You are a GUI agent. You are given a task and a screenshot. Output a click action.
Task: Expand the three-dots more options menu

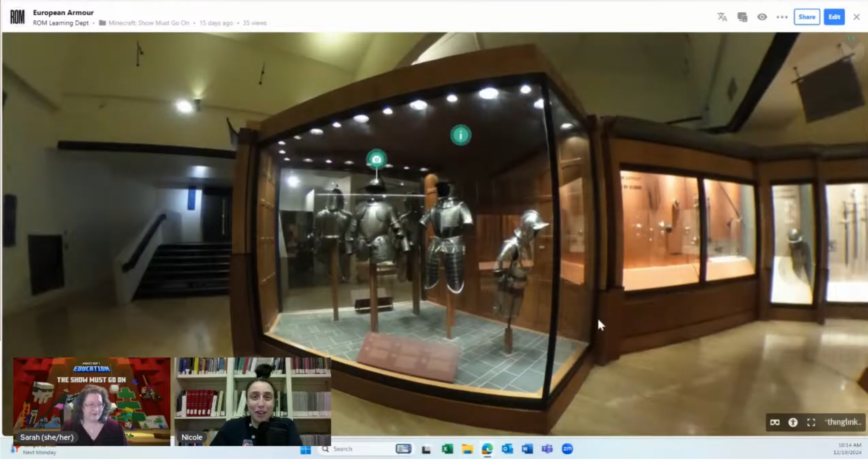[782, 17]
